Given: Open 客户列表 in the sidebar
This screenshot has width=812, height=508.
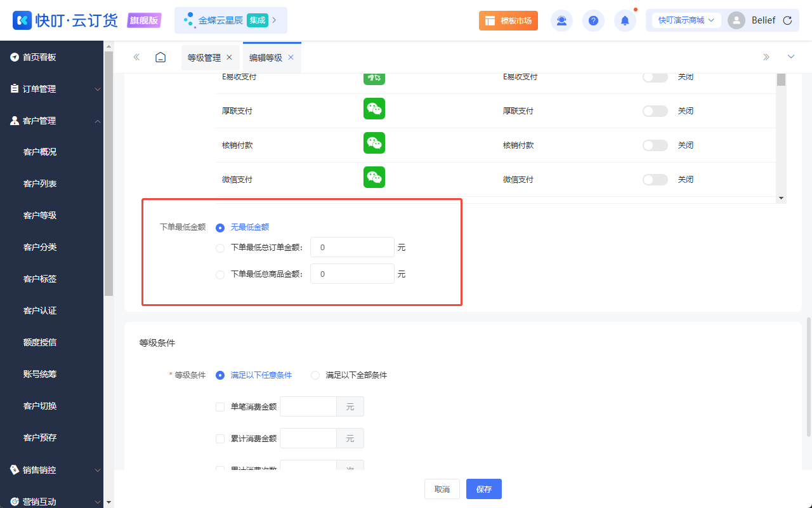Looking at the screenshot, I should (x=40, y=184).
